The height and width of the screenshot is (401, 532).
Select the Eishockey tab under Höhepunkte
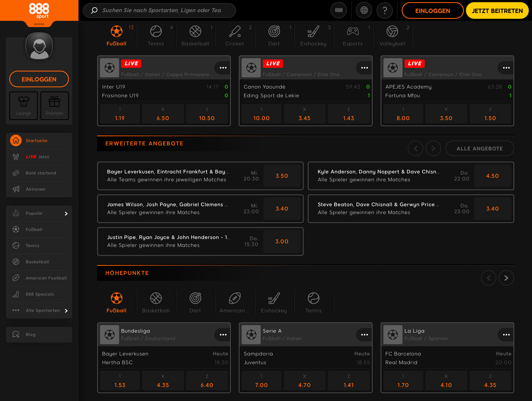(274, 302)
